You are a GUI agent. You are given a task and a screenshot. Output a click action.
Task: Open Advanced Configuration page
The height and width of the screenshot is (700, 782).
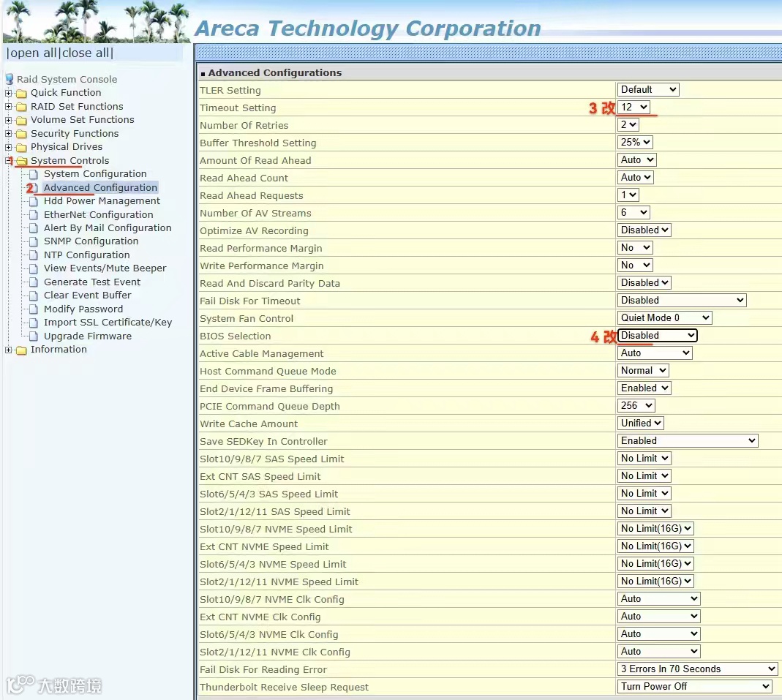100,187
